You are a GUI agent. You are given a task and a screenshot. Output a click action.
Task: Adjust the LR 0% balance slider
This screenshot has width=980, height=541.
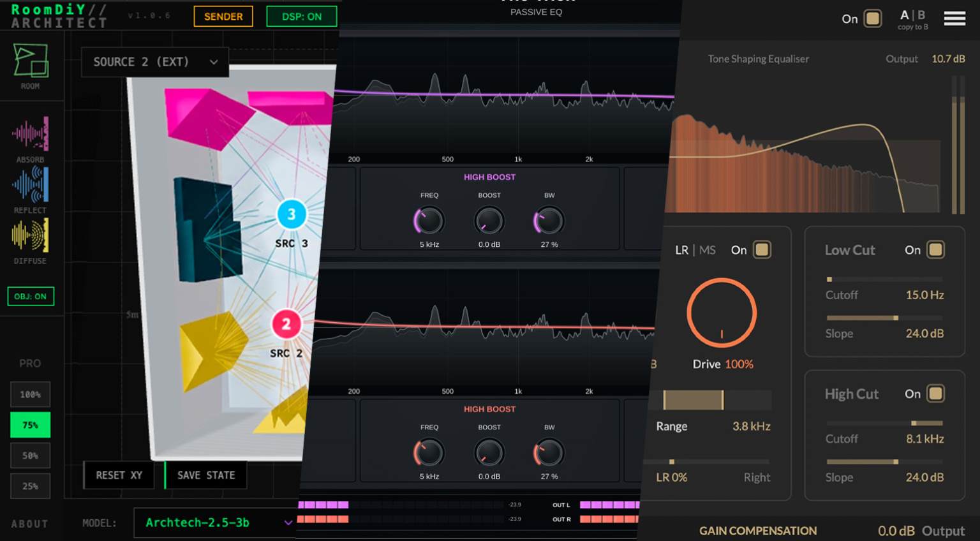click(706, 461)
